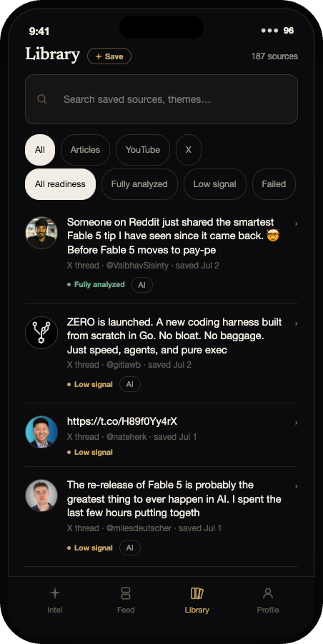Toggle the Low signal filter chip

click(215, 184)
